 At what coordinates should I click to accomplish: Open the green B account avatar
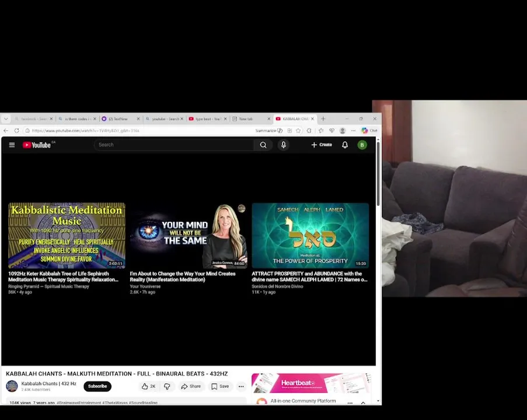click(362, 145)
